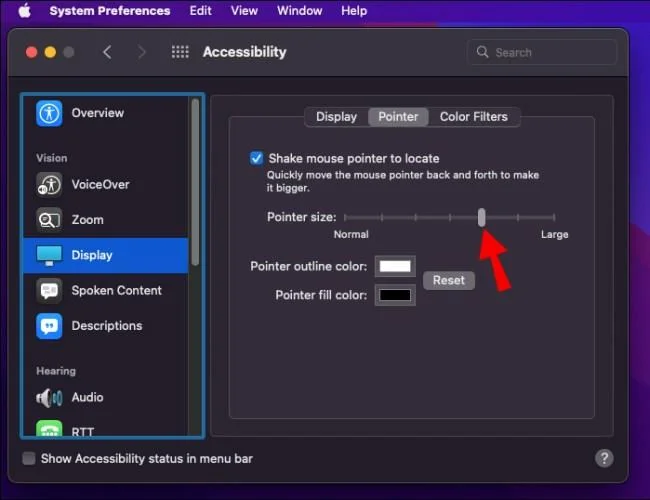Select the Zoom magnifier icon
Viewport: 650px width, 500px height.
(49, 220)
